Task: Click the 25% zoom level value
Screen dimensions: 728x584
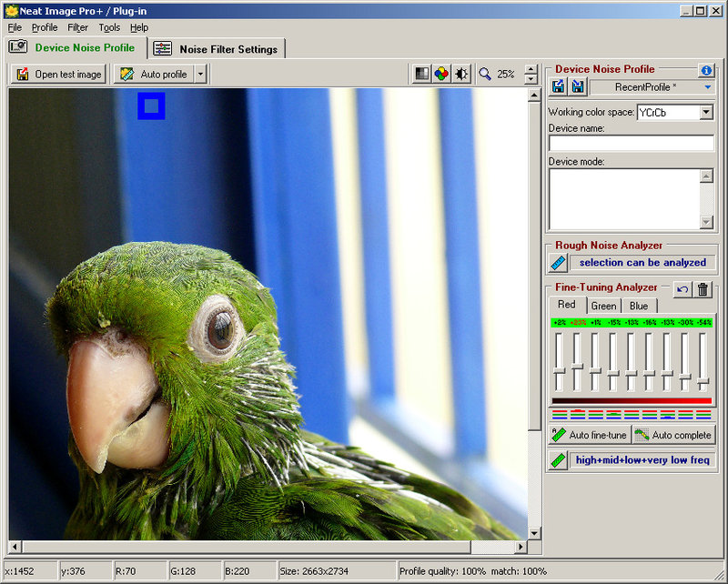Action: (506, 75)
